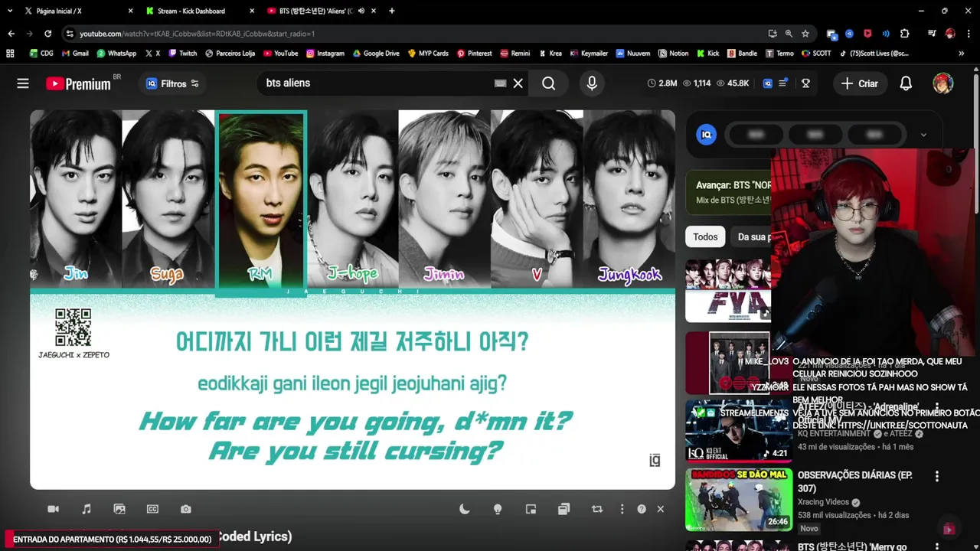Click the trophy icon in the header
This screenshot has height=551, width=980.
805,83
